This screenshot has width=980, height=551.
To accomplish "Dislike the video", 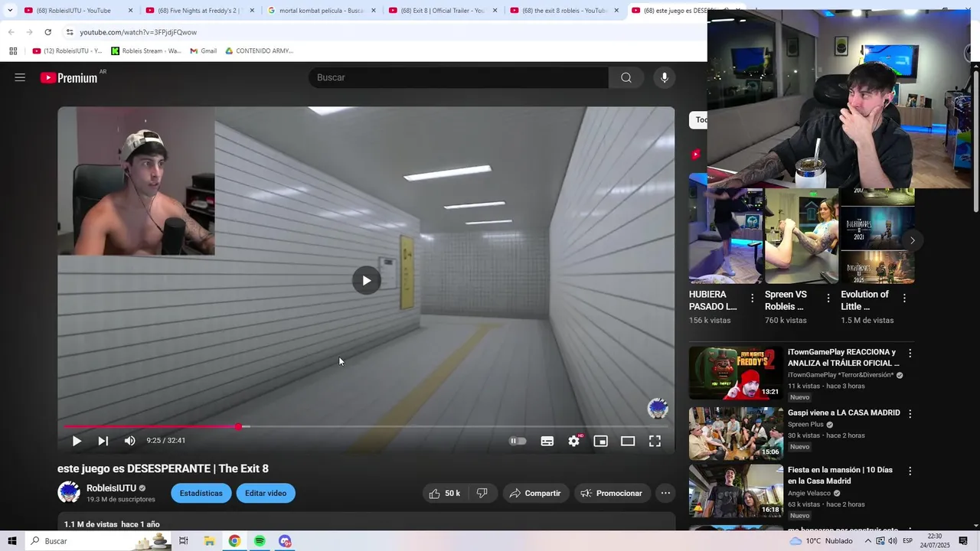I will 482,494.
